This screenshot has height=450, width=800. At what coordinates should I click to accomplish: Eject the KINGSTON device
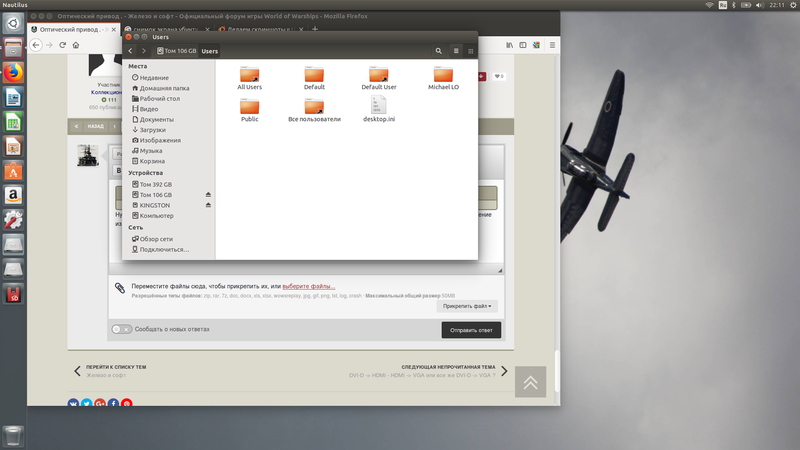(208, 205)
